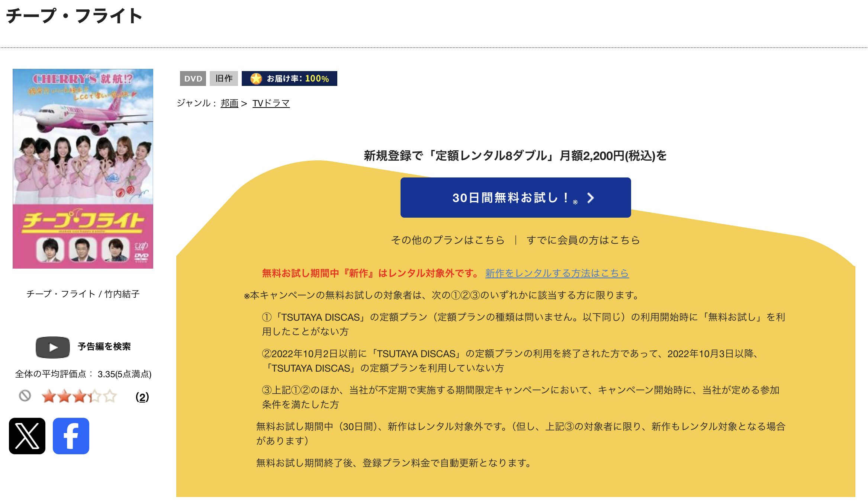The width and height of the screenshot is (868, 503).
Task: Open すでに会員の方はこちら link
Action: (x=583, y=240)
